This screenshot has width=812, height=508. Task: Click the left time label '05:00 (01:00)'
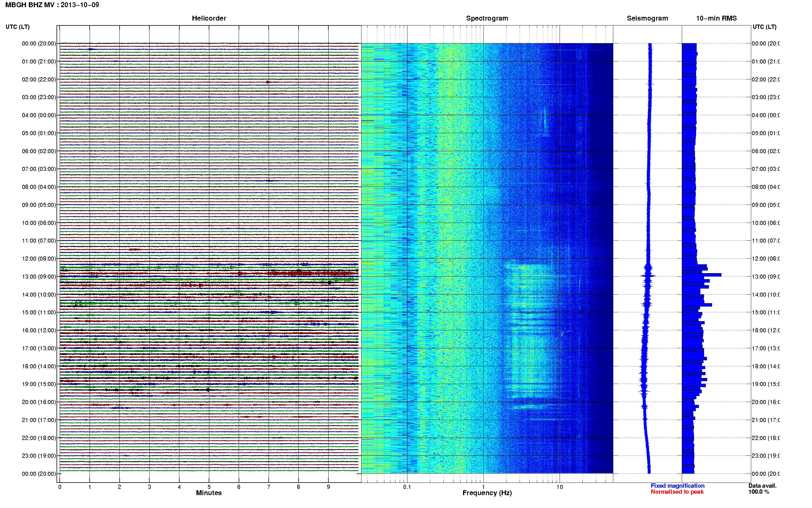[x=39, y=133]
